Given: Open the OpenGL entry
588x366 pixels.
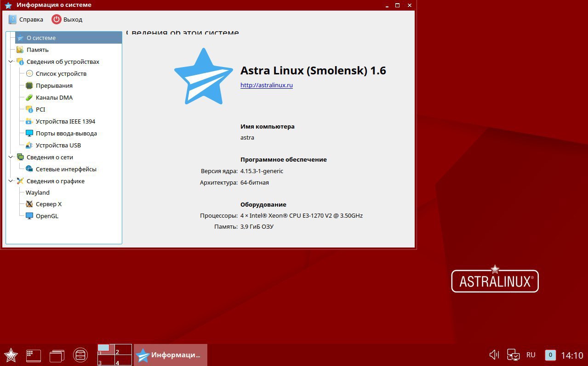Looking at the screenshot, I should 47,216.
